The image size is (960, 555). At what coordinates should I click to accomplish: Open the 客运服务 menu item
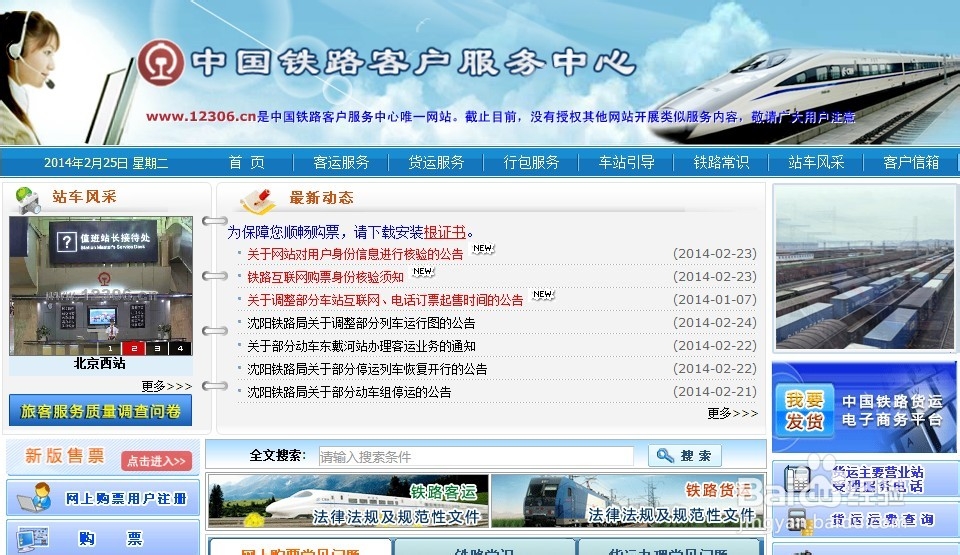(341, 162)
